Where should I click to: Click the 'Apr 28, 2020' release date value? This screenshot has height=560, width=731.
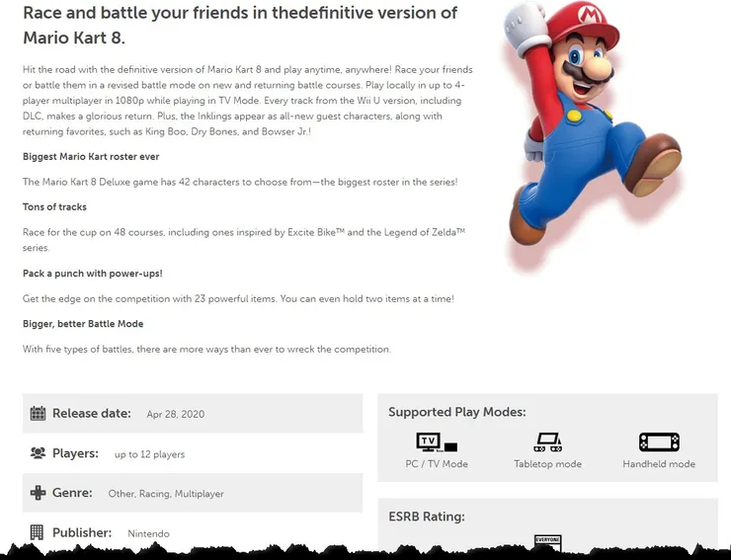point(175,415)
